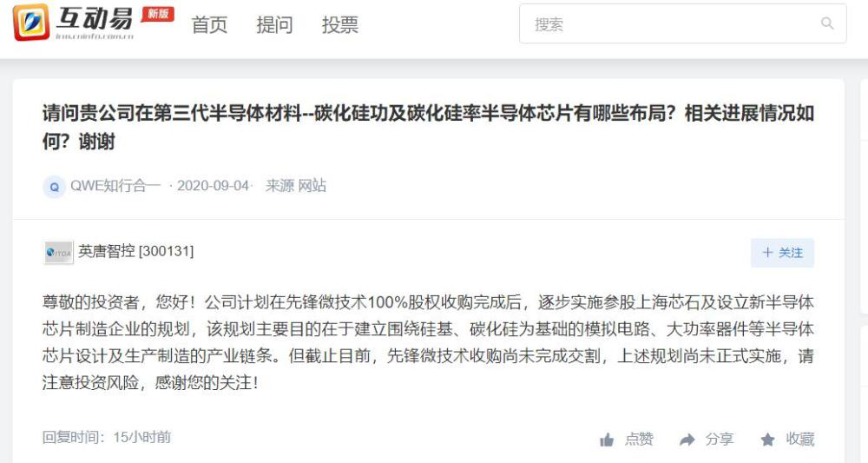The height and width of the screenshot is (463, 868).
Task: Click the 收藏 favorite label
Action: coord(800,440)
